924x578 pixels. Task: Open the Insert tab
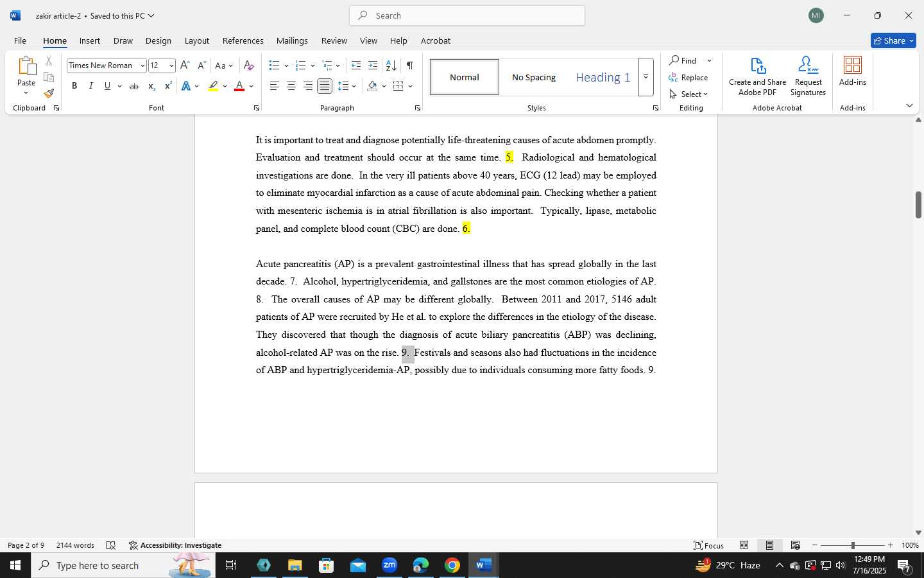point(90,40)
